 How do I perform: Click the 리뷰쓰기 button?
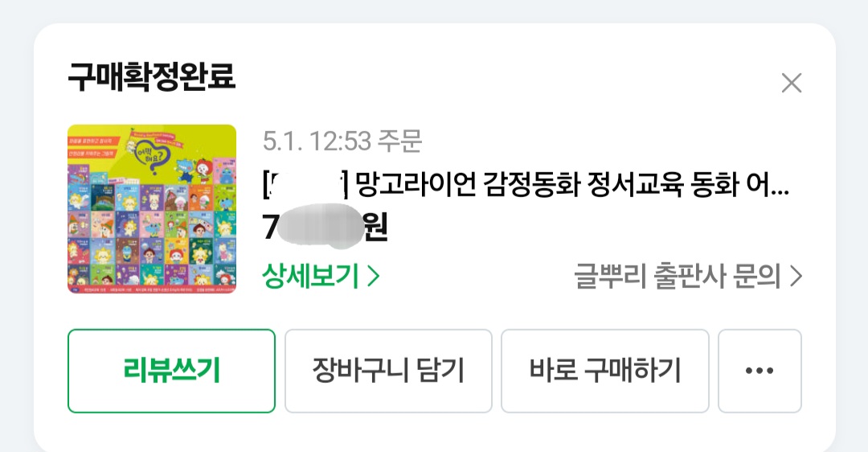[x=172, y=371]
